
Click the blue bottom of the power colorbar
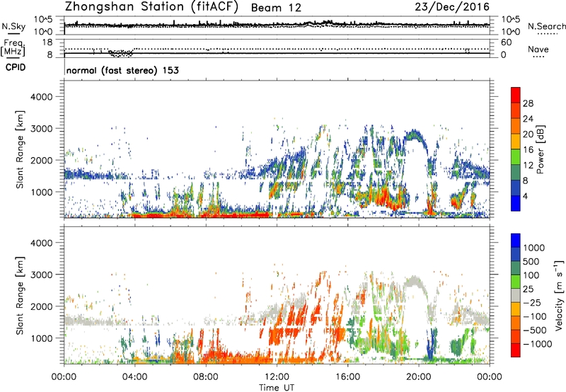coord(516,203)
